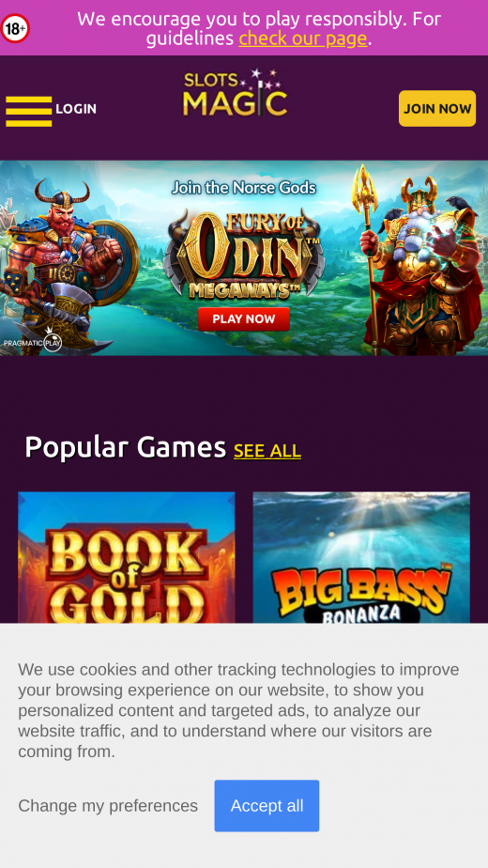Click Change my preferences
The width and height of the screenshot is (488, 868).
[x=108, y=805]
